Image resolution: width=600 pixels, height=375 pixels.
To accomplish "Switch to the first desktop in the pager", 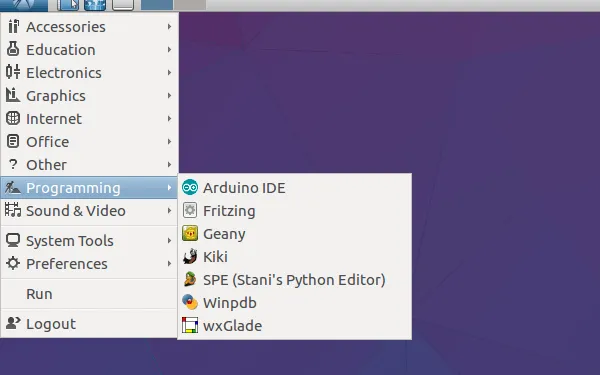I will [157, 5].
